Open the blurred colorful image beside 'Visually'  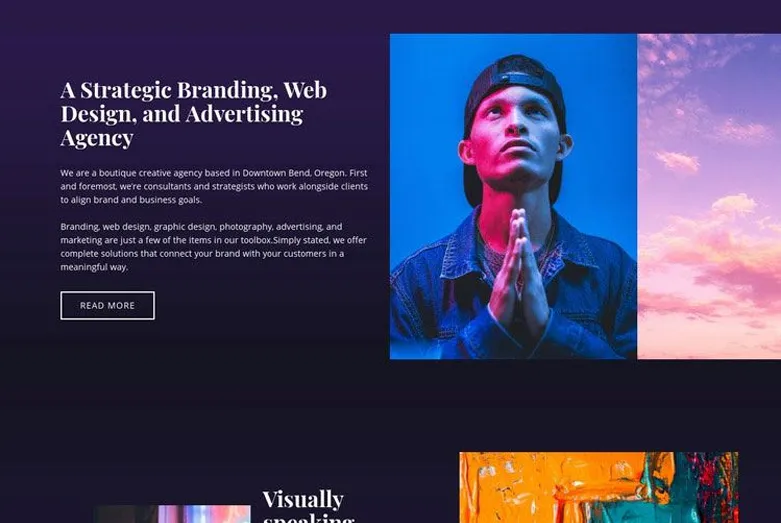click(x=173, y=514)
